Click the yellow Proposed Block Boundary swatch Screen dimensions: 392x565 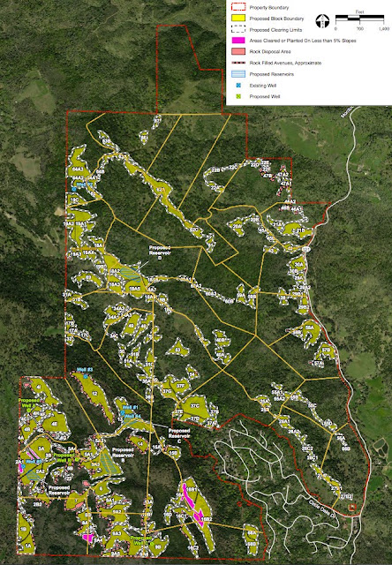tap(237, 18)
